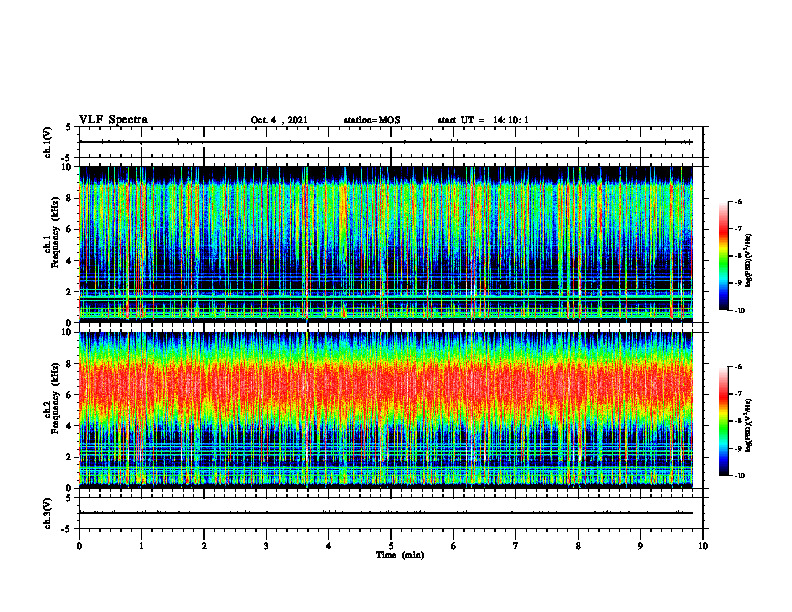Click the time axis tick label "7"
The image size is (792, 612).
pyautogui.click(x=516, y=546)
